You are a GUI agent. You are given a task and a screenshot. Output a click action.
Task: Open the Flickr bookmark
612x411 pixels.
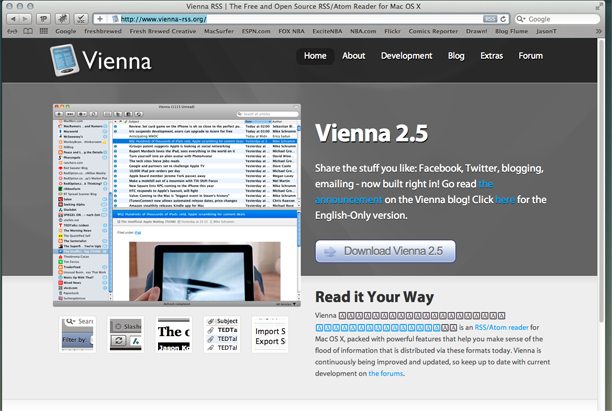392,31
